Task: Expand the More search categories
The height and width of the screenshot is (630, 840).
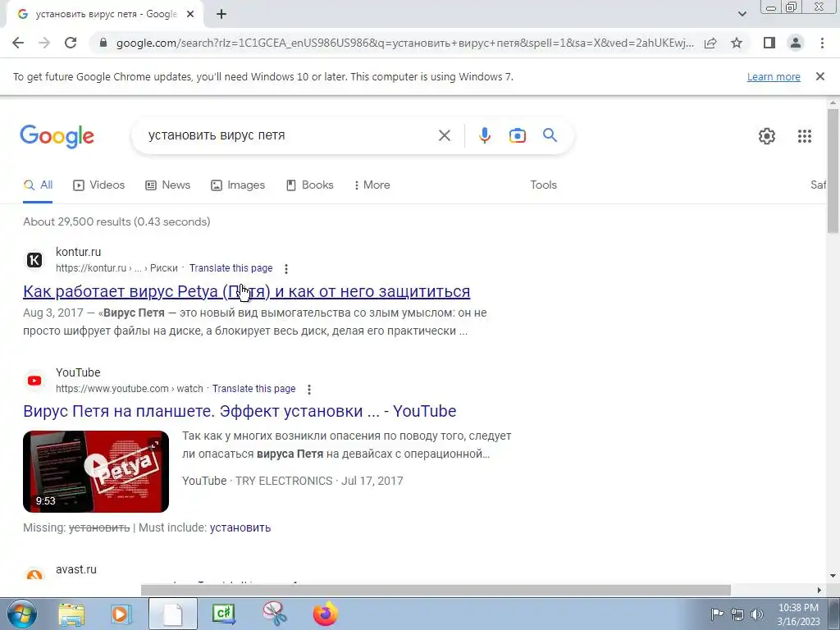Action: coord(372,185)
